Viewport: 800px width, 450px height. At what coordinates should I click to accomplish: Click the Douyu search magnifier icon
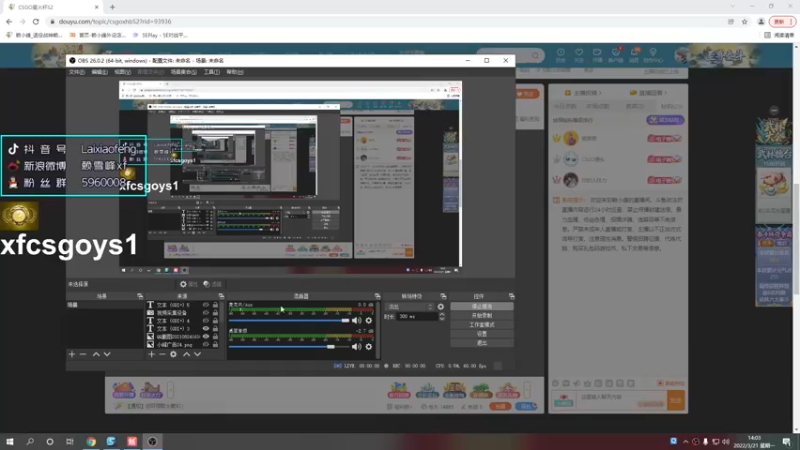(x=535, y=55)
